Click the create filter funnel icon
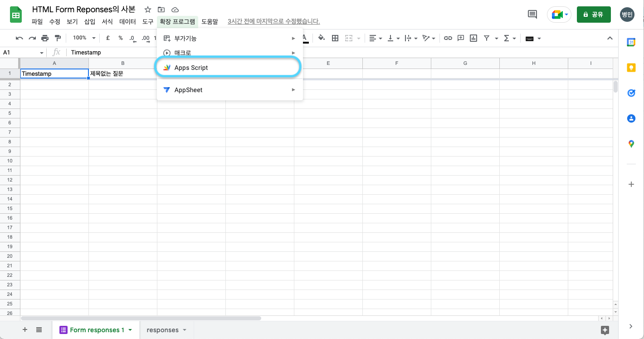 pyautogui.click(x=486, y=38)
